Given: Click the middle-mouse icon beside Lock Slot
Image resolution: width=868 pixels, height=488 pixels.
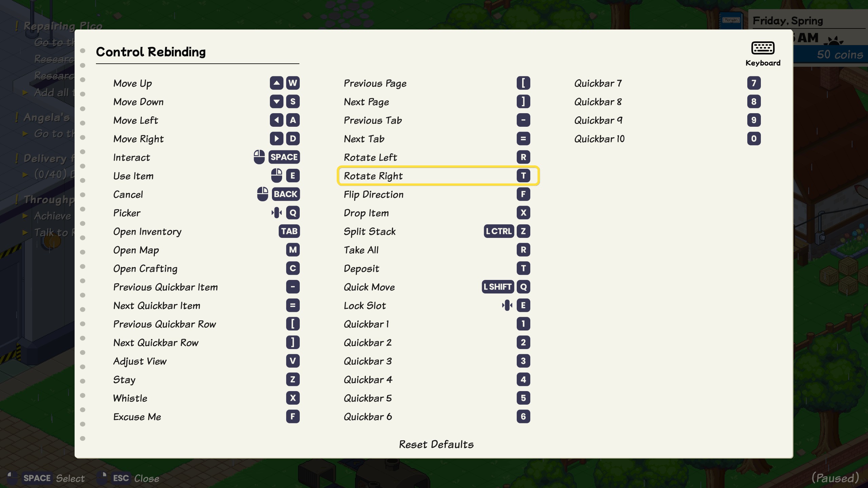Looking at the screenshot, I should (507, 305).
